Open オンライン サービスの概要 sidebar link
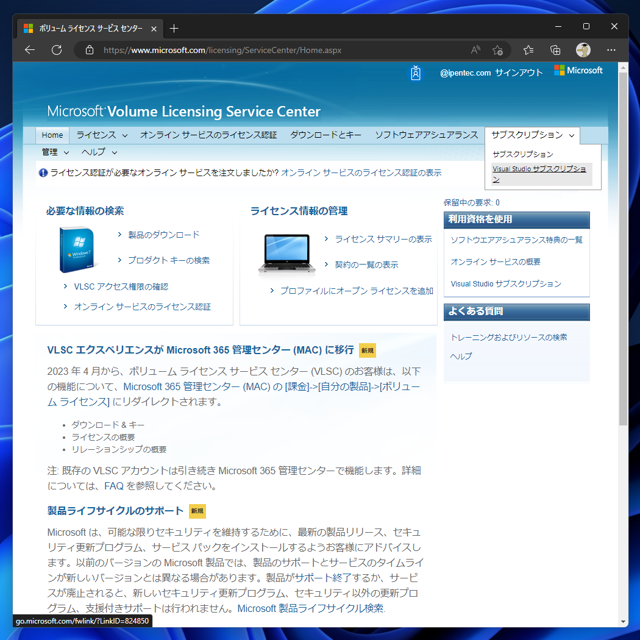 click(x=495, y=262)
